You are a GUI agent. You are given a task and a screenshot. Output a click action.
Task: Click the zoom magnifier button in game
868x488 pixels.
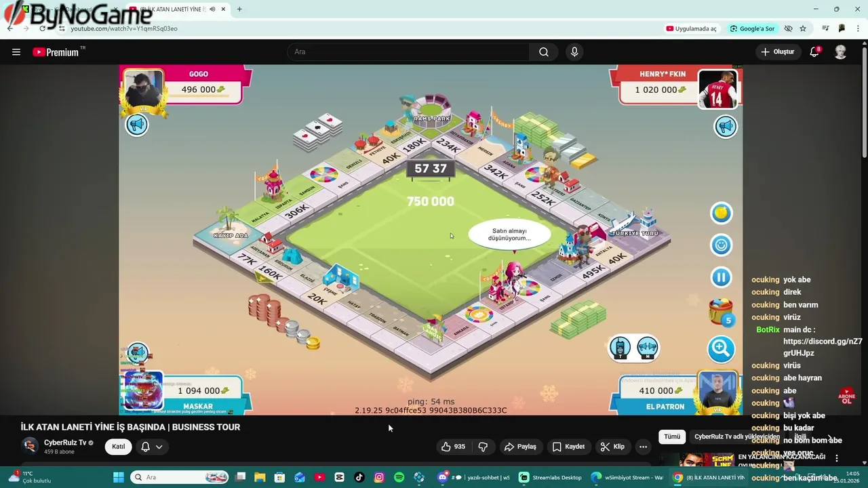[721, 349]
